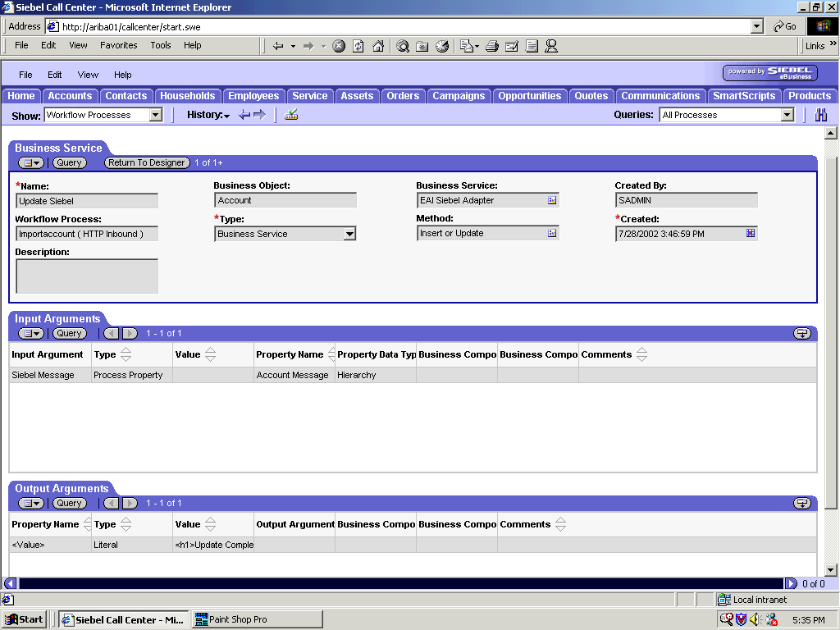Click the binoculars search icon beside Queries
840x630 pixels.
pyautogui.click(x=820, y=115)
